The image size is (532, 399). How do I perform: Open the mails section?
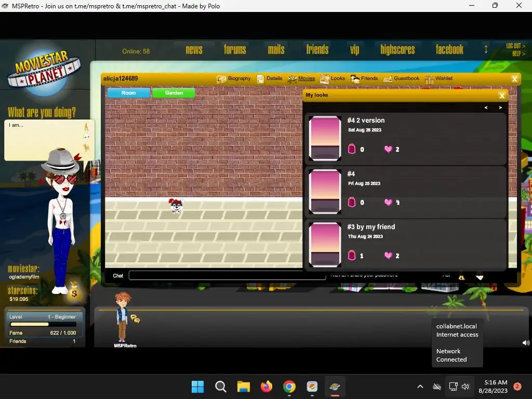pyautogui.click(x=276, y=50)
